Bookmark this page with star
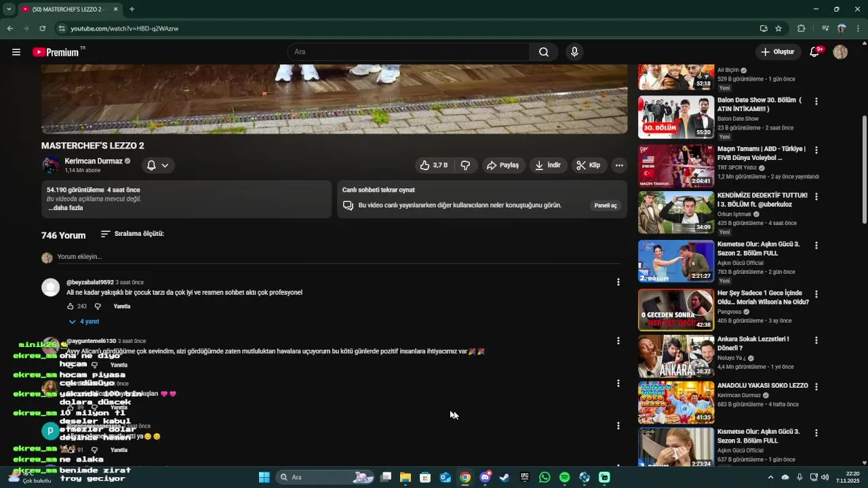This screenshot has width=868, height=488. tap(778, 28)
